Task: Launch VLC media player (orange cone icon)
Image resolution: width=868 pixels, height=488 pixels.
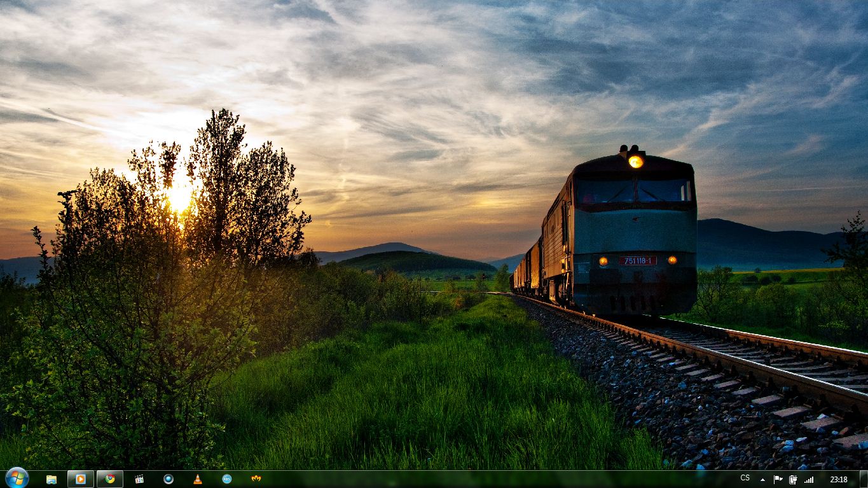Action: point(198,479)
